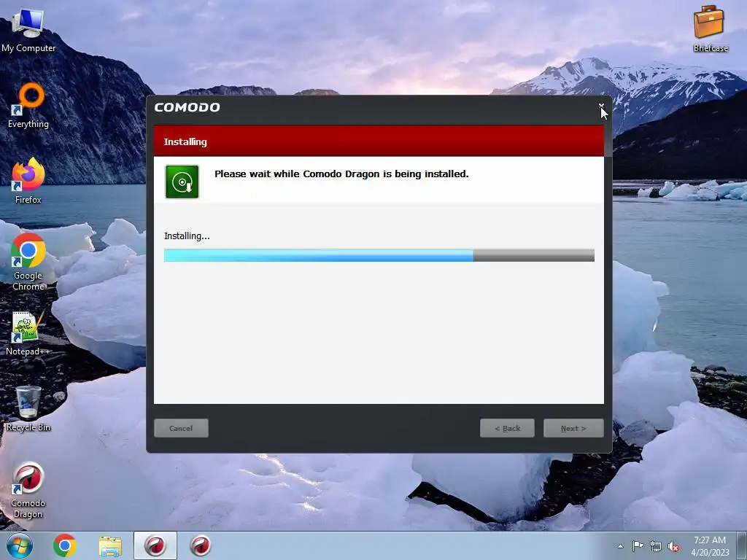Launch Chrome from the taskbar
Viewport: 747px width, 560px height.
[x=65, y=545]
